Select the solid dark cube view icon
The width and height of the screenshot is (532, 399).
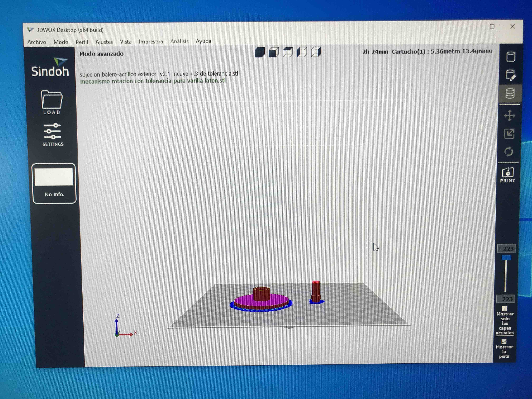tap(260, 52)
